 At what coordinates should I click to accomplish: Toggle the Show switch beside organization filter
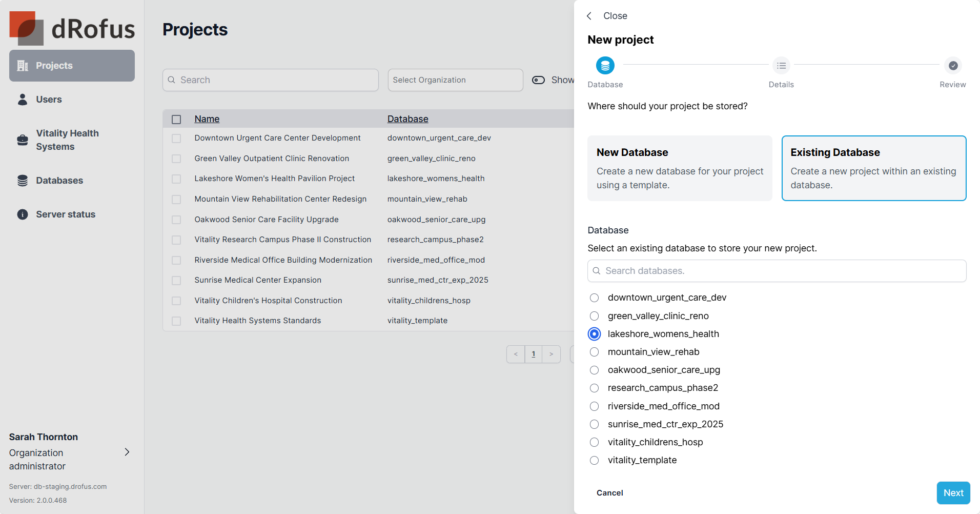click(538, 80)
